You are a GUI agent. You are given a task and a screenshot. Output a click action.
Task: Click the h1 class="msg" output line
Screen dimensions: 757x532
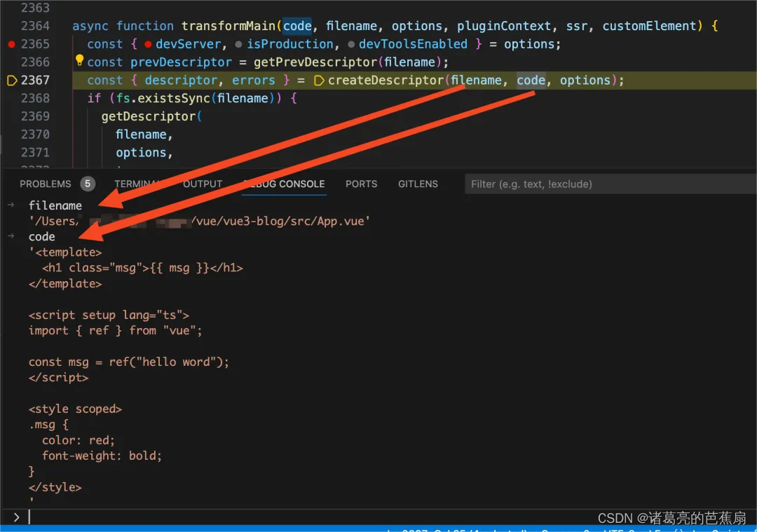coord(142,268)
